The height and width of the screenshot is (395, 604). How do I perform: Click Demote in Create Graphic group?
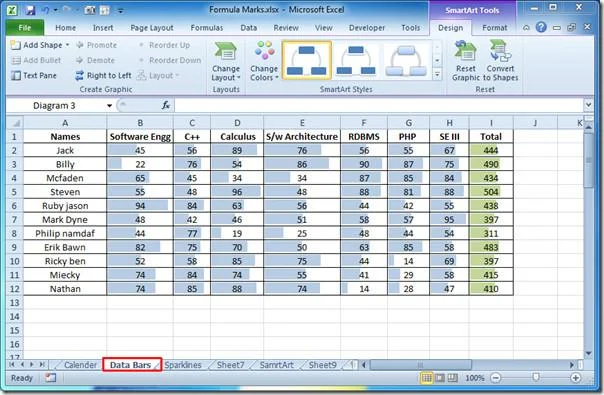95,60
